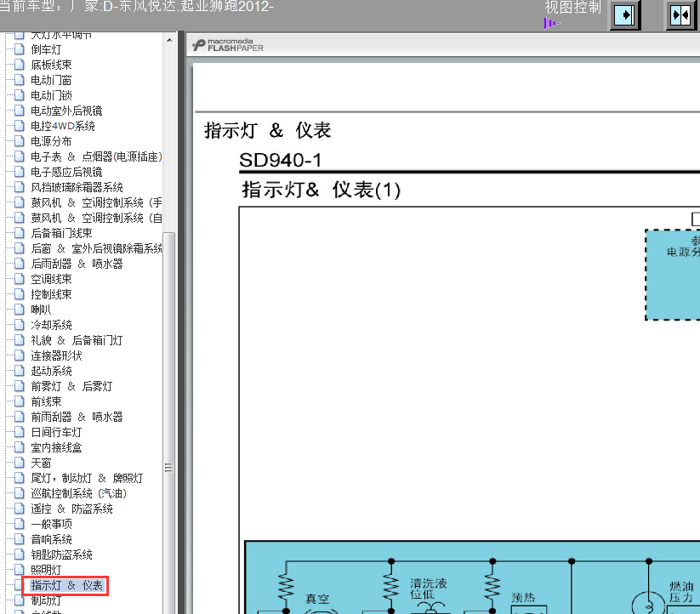Select the 电动门锁 entry
Image resolution: width=700 pixels, height=614 pixels.
pyautogui.click(x=51, y=95)
